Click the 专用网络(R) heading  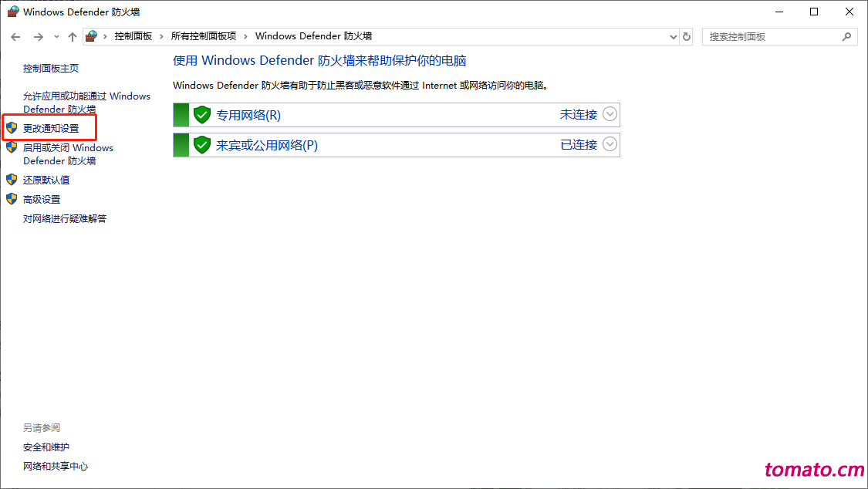[x=248, y=115]
